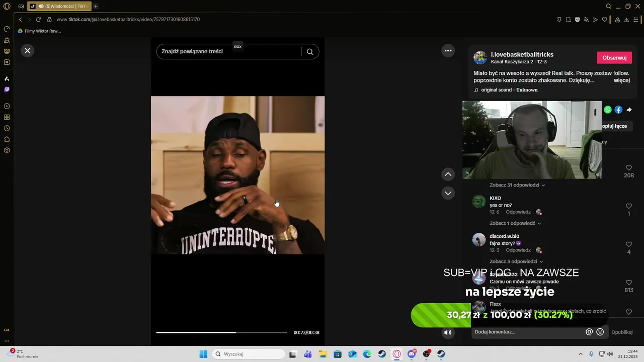Open Aria AI in sidebar
Viewport: 644px width, 362px height.
(7, 78)
